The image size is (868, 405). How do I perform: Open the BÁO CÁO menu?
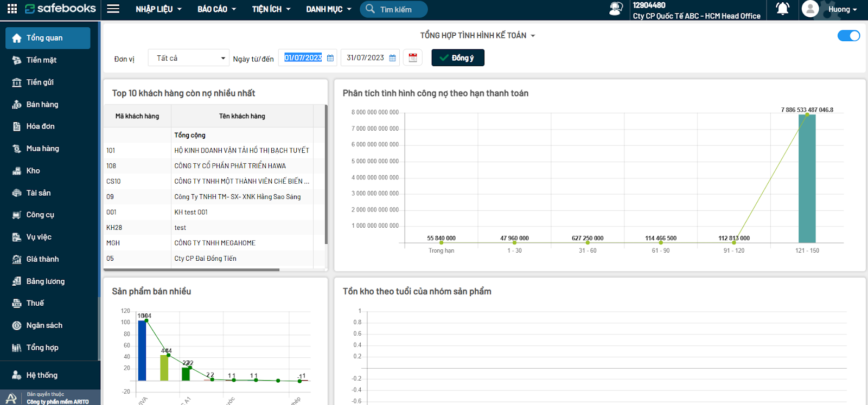click(x=217, y=9)
